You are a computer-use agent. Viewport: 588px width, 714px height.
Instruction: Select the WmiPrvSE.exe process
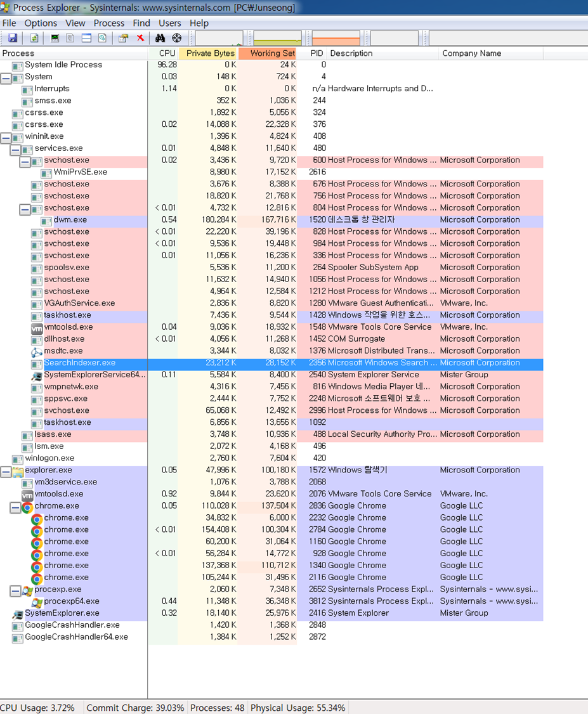(x=80, y=172)
